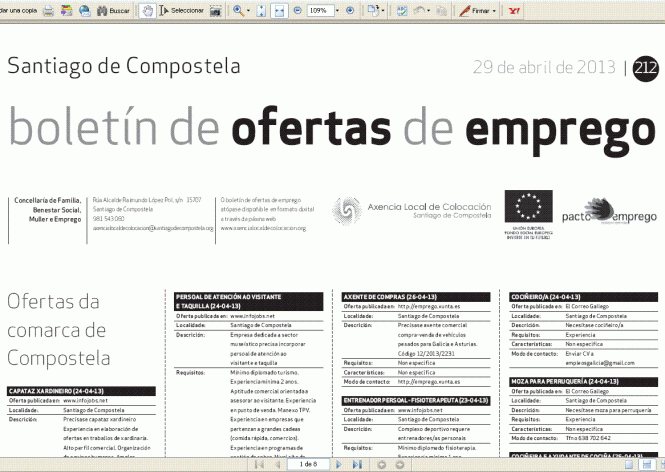Click 'Ofertas da comarca de Compostela' heading
665x472 pixels.
[59, 330]
